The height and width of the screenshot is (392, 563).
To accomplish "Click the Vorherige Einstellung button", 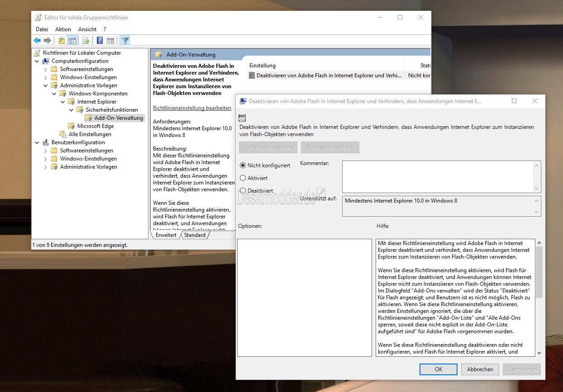I will [268, 147].
